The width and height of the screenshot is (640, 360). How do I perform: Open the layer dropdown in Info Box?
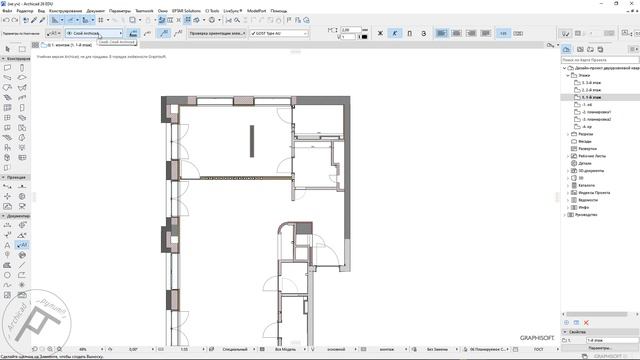pos(94,33)
